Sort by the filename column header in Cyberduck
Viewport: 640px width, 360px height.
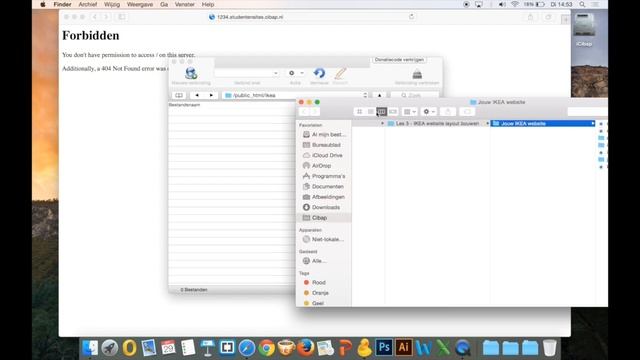[x=184, y=105]
